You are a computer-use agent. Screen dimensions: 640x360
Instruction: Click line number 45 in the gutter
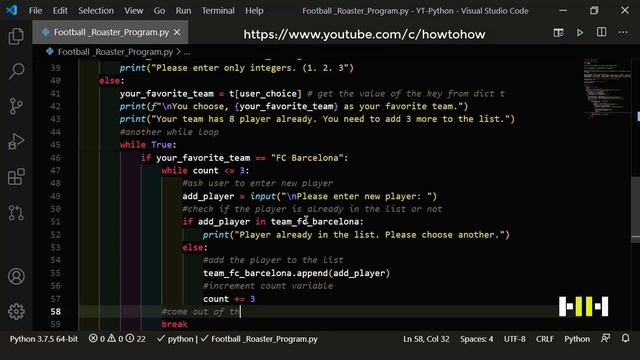click(x=56, y=145)
